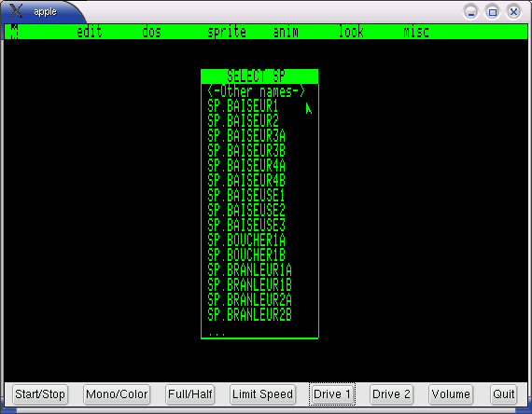532x414 pixels.
Task: Choose the SP.BOUCHER1A sprite
Action: (246, 241)
